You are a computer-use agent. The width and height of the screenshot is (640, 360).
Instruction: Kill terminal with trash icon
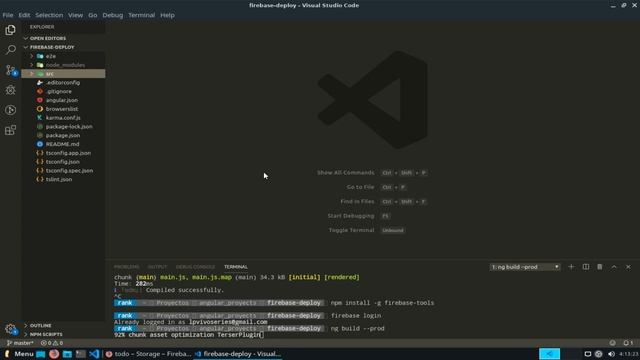click(600, 267)
